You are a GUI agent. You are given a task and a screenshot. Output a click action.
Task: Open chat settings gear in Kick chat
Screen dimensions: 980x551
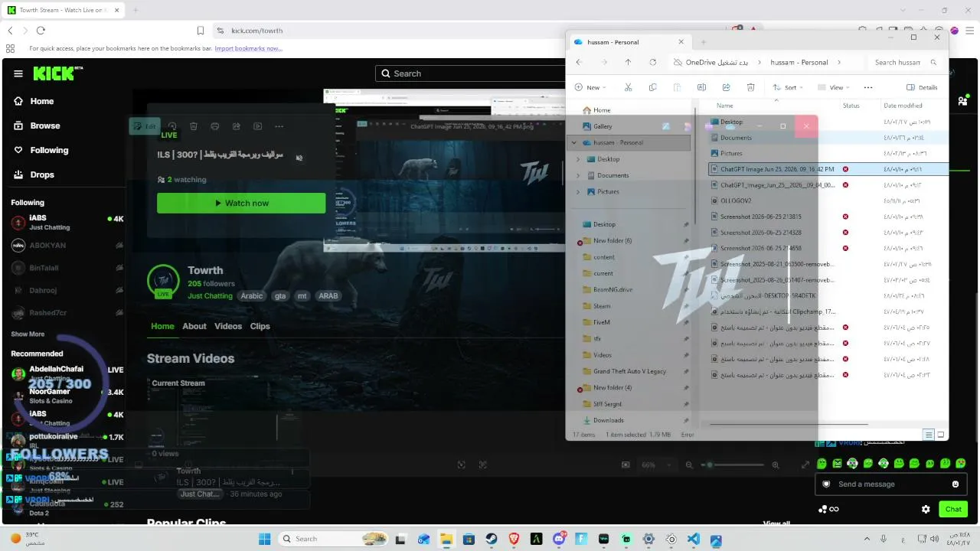pos(926,509)
